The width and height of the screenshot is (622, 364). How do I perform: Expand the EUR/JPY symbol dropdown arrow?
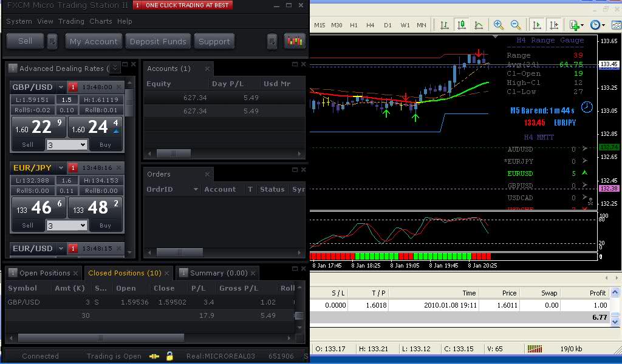63,167
